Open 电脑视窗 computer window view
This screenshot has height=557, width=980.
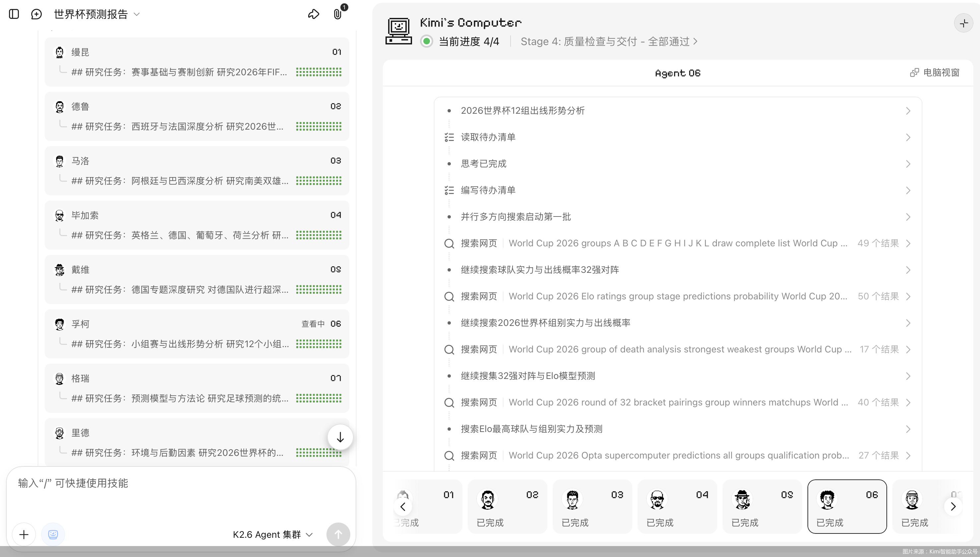point(935,73)
